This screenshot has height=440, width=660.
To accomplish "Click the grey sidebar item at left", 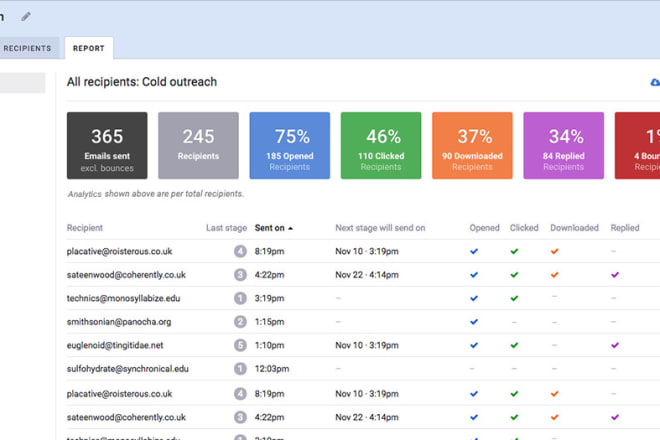I will [22, 83].
